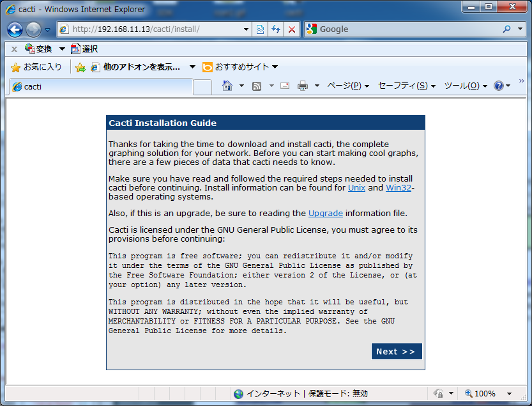532x406 pixels.
Task: Open the お気に入り favorites star button
Action: pyautogui.click(x=36, y=66)
